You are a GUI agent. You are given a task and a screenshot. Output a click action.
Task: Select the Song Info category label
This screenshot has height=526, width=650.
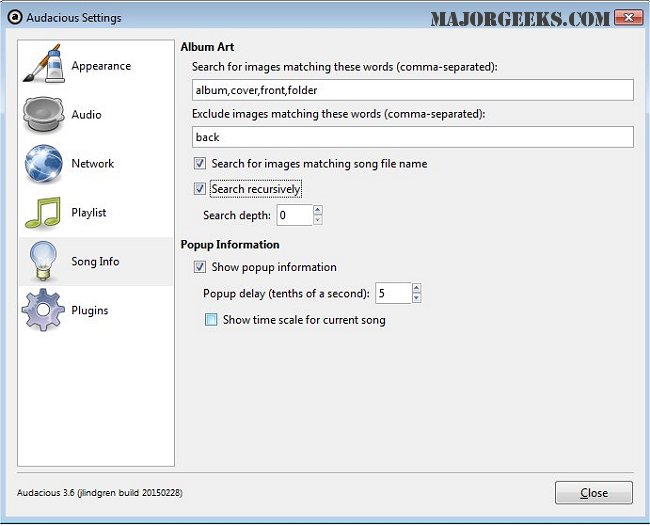coord(95,261)
